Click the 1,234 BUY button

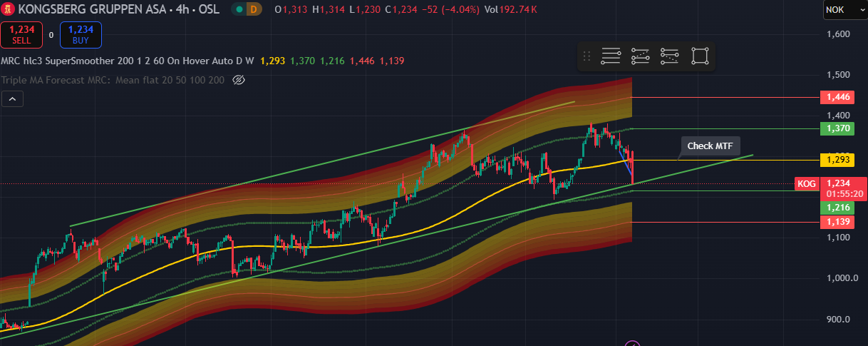click(x=81, y=34)
